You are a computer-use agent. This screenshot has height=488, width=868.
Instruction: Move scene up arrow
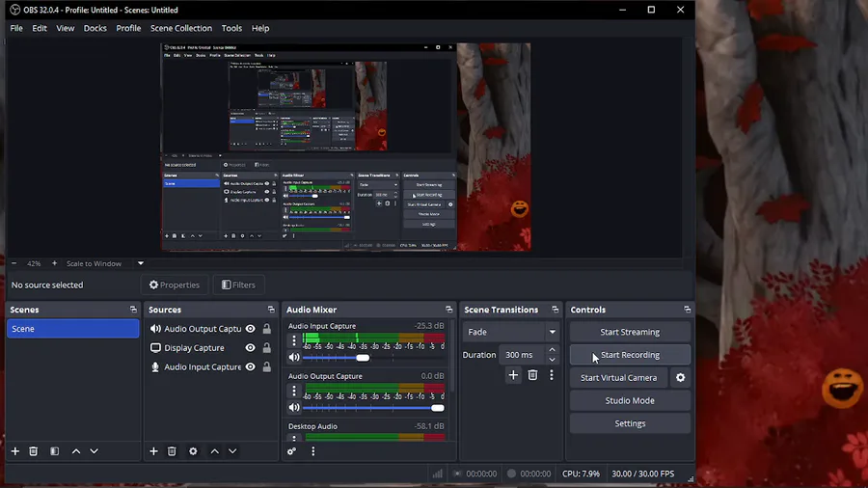click(x=76, y=451)
